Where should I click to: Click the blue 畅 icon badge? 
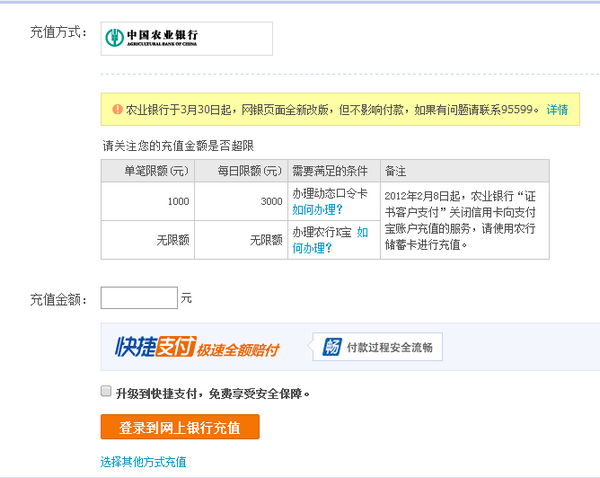(x=331, y=347)
